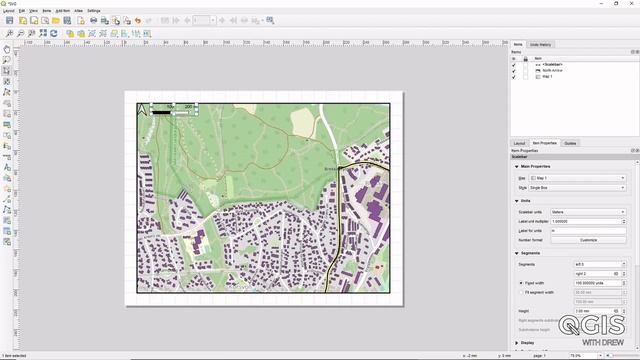The image size is (640, 360).
Task: Select the Select/Move Item tool
Action: [7, 71]
